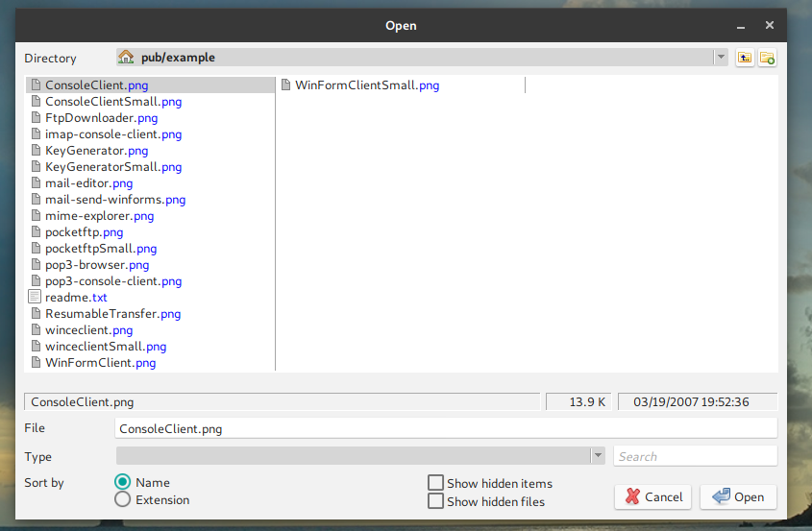This screenshot has height=531, width=812.
Task: Expand the Directory path dropdown arrow
Action: click(721, 58)
